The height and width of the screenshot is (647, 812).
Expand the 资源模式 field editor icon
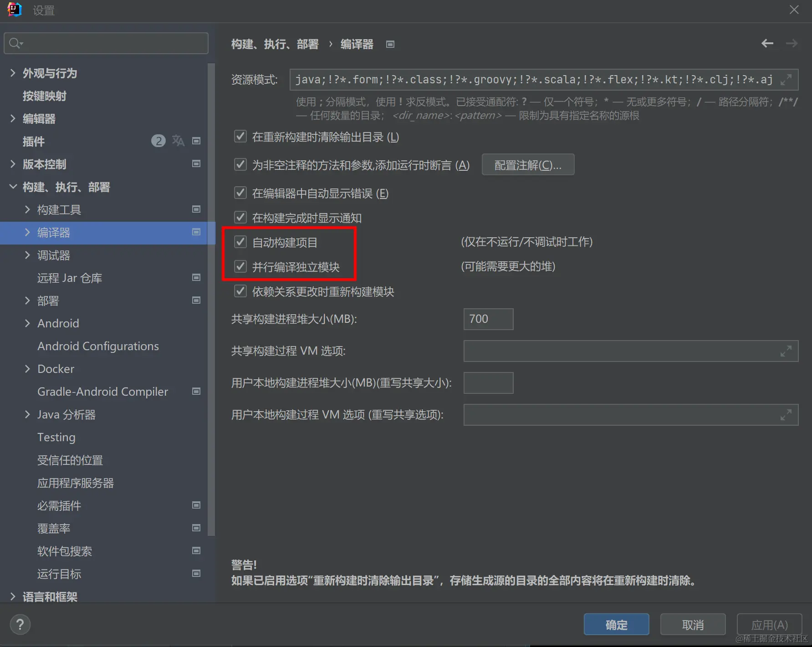point(786,80)
